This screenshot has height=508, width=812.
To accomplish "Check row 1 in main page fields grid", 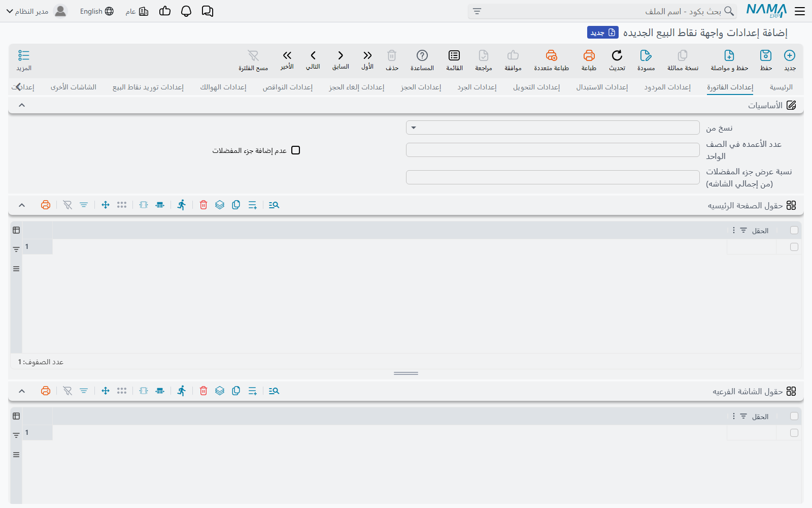I will click(794, 247).
